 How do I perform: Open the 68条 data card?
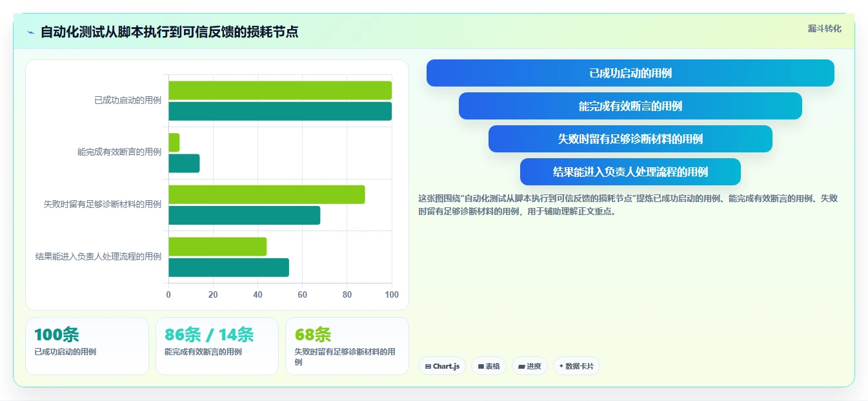[x=347, y=346]
